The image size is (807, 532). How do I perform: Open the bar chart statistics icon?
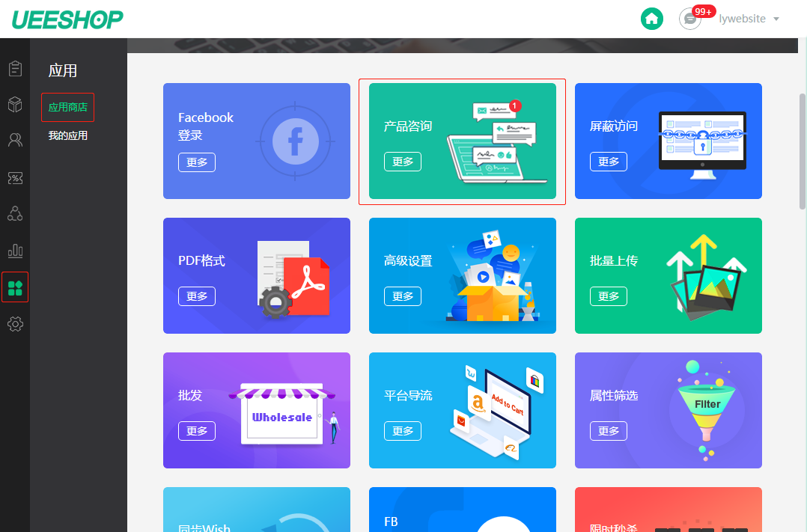(15, 251)
